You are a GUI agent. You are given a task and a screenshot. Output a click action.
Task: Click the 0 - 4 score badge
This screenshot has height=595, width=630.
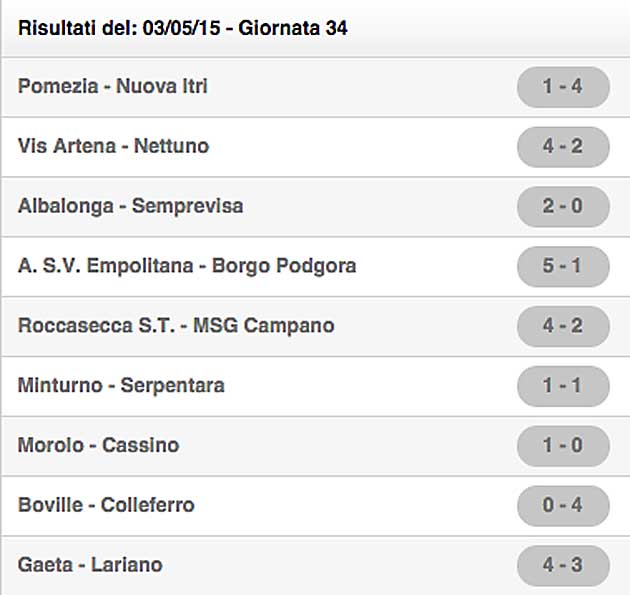562,505
